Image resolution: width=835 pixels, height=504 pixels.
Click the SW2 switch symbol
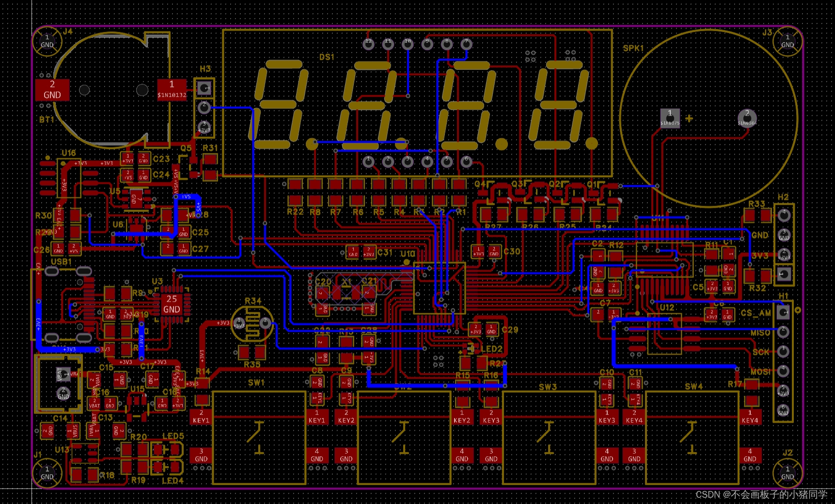pos(404,438)
